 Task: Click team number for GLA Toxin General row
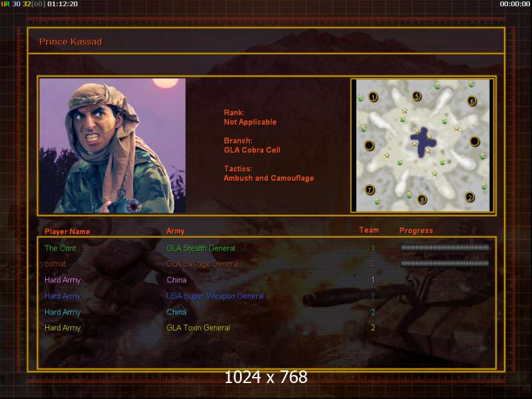click(373, 328)
